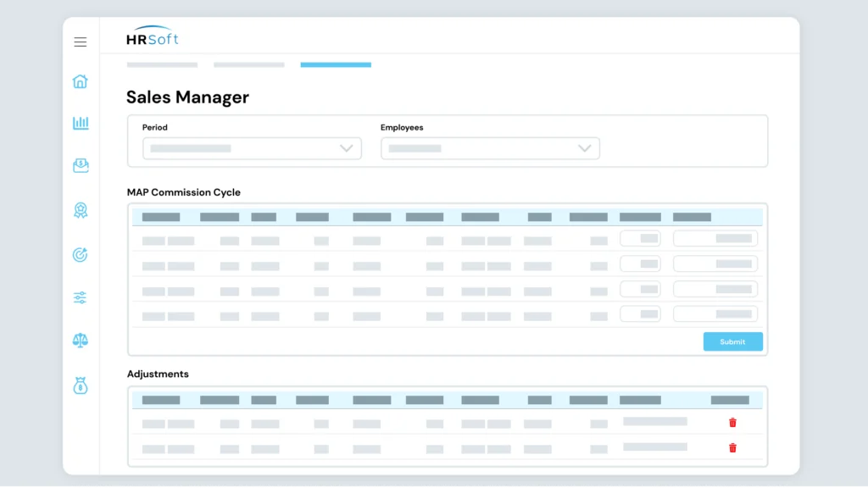Click small input in third commission row
The image size is (868, 488).
pyautogui.click(x=641, y=289)
